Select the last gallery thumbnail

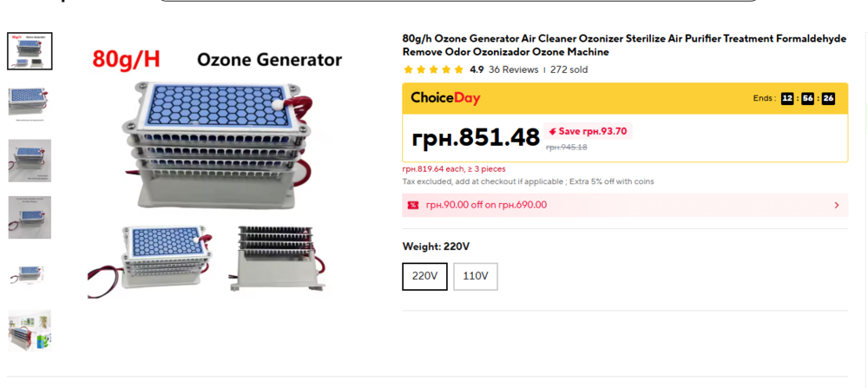point(30,331)
